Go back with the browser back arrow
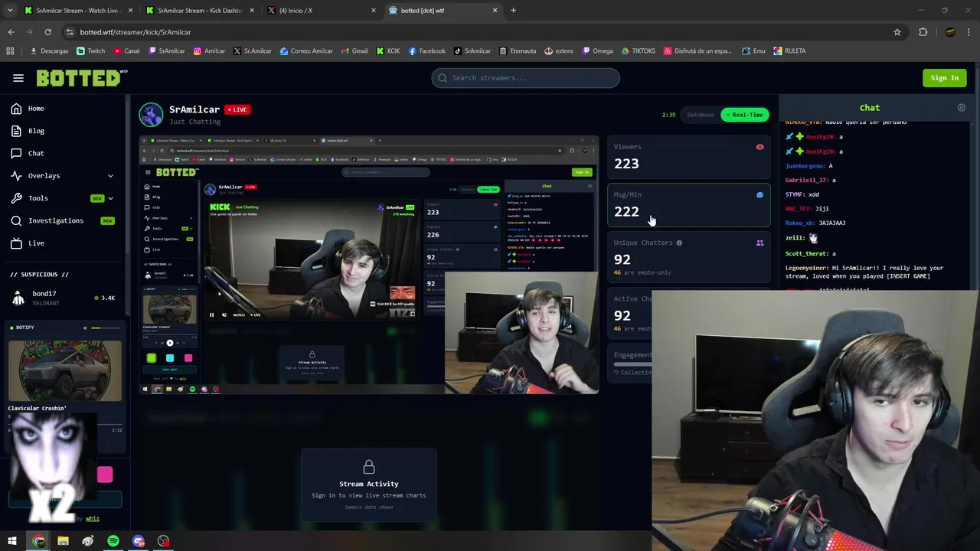Screen dimensions: 980x551 pyautogui.click(x=11, y=32)
